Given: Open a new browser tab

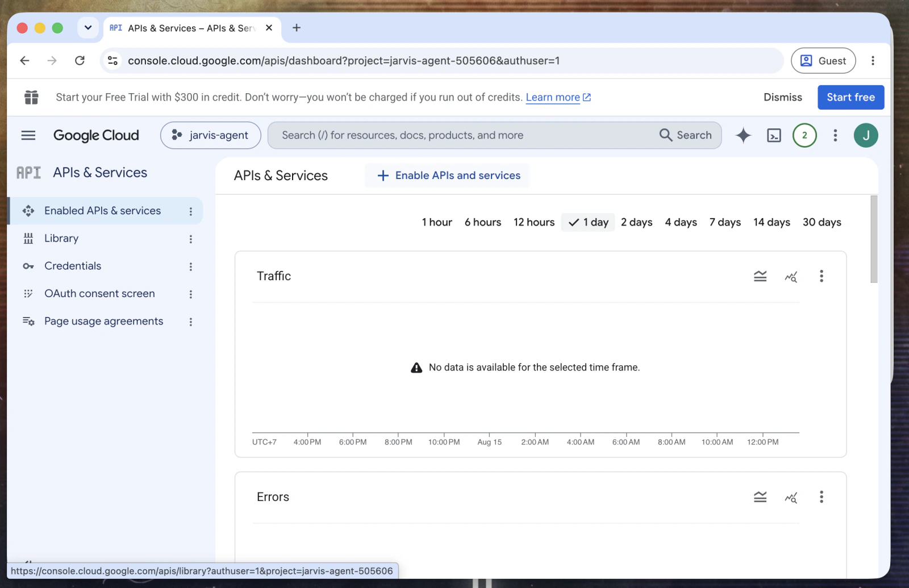Looking at the screenshot, I should pyautogui.click(x=297, y=28).
